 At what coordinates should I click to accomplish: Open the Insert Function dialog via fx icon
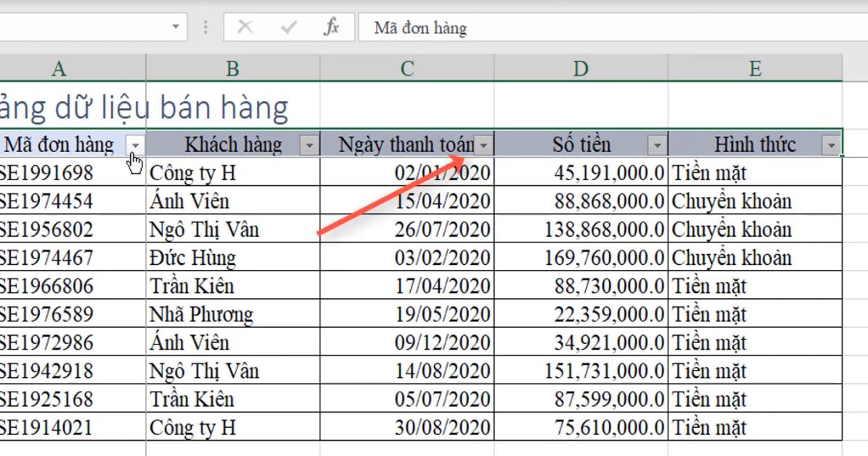click(x=332, y=28)
